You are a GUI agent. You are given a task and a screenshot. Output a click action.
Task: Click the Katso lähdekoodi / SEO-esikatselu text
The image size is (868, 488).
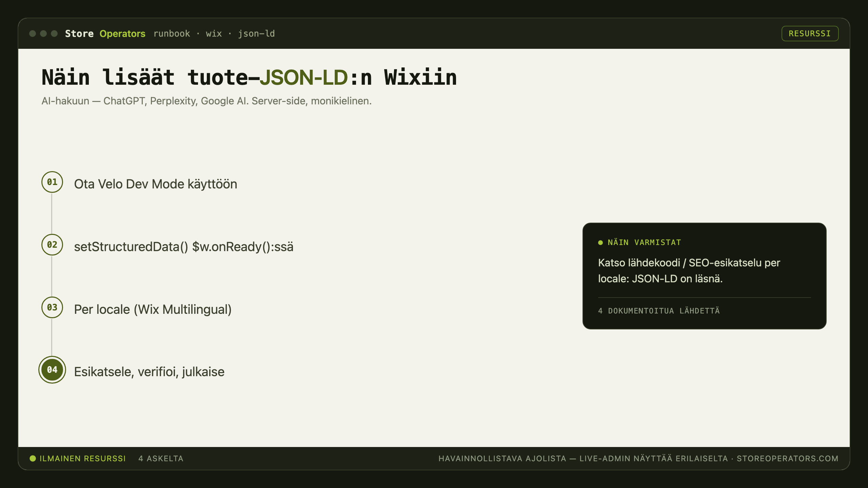coord(689,270)
